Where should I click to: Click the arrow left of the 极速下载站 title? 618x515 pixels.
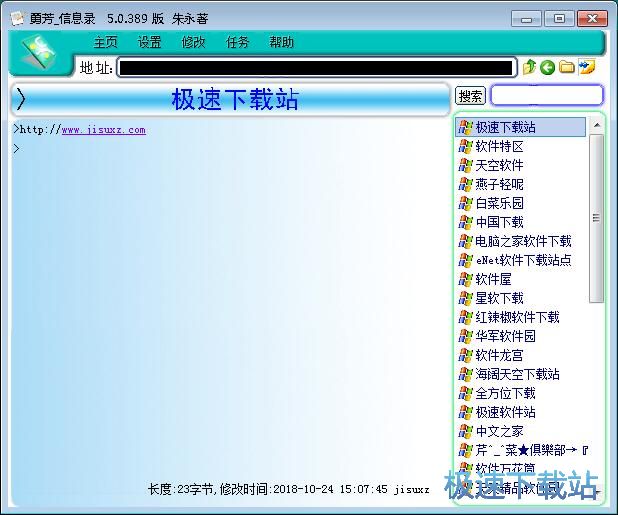20,99
